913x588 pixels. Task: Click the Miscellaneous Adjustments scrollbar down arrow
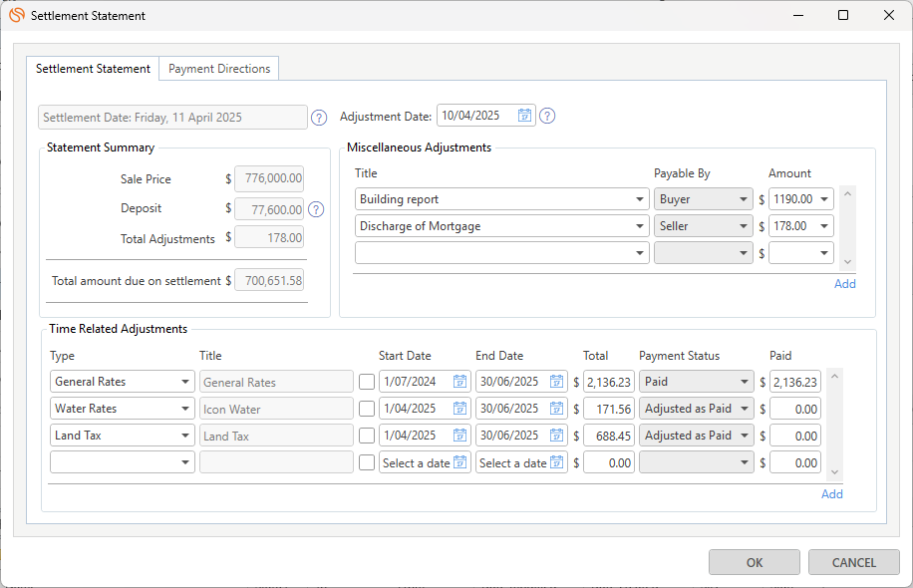(x=847, y=262)
